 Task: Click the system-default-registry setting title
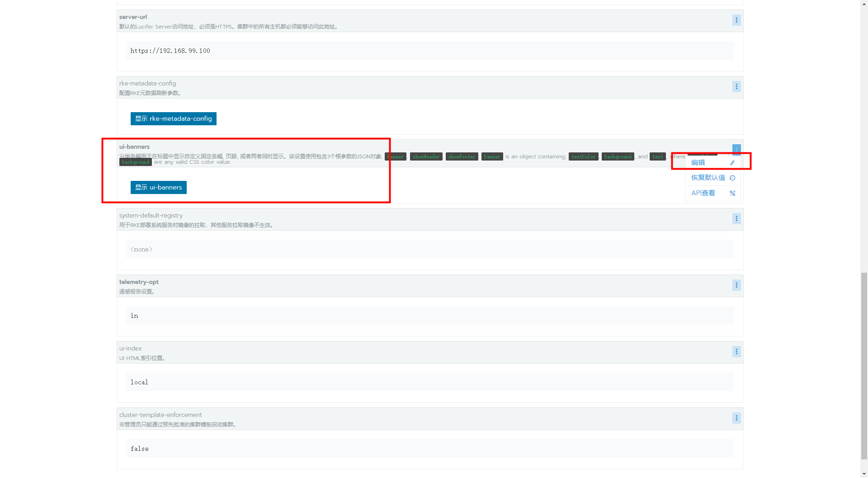pyautogui.click(x=151, y=215)
